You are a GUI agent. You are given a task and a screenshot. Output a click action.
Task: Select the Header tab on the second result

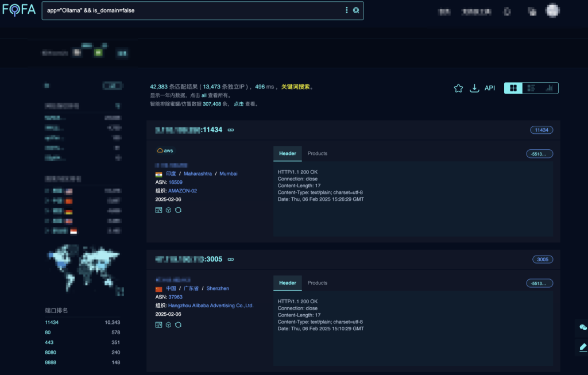pyautogui.click(x=287, y=283)
